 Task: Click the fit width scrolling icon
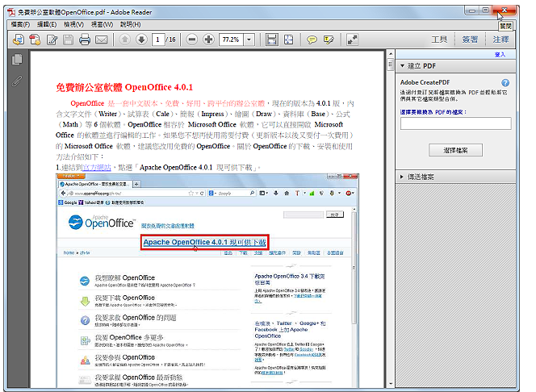coord(272,40)
